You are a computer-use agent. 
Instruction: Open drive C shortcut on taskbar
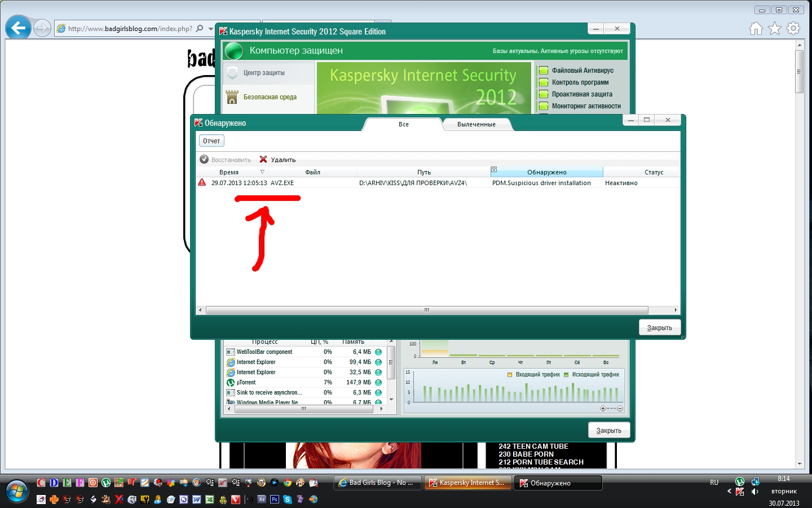(41, 483)
